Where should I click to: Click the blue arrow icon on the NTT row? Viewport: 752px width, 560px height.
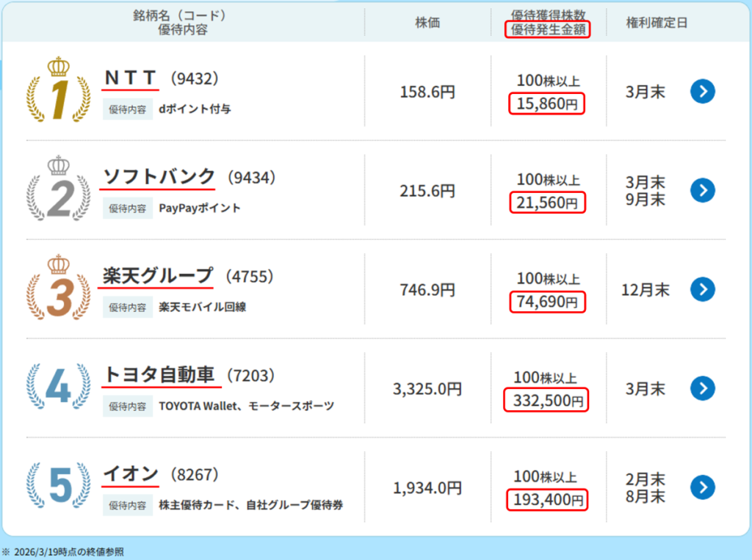703,92
